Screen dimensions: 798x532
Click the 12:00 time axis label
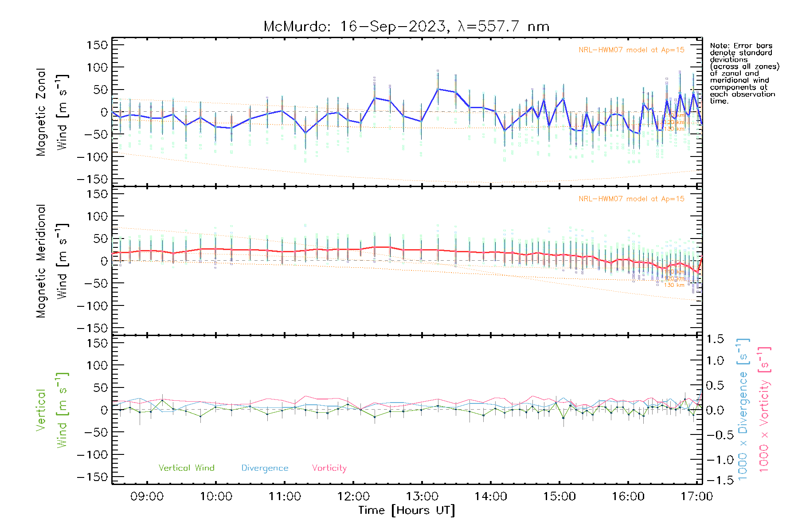[353, 497]
